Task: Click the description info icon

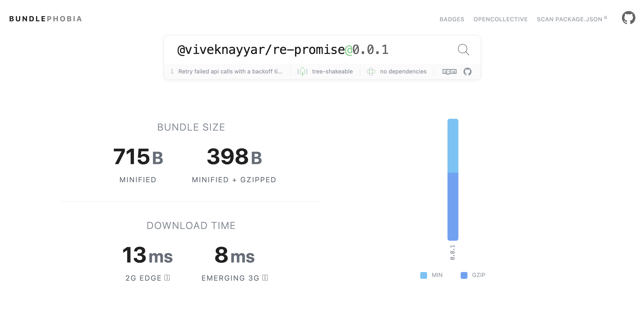Action: pos(172,71)
